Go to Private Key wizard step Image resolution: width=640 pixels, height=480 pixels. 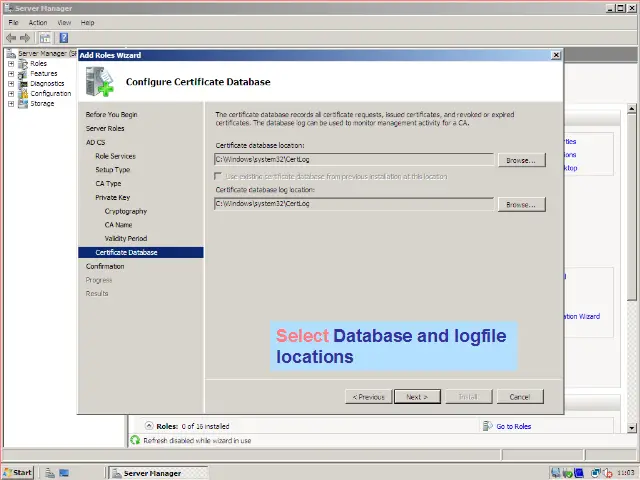click(x=113, y=198)
